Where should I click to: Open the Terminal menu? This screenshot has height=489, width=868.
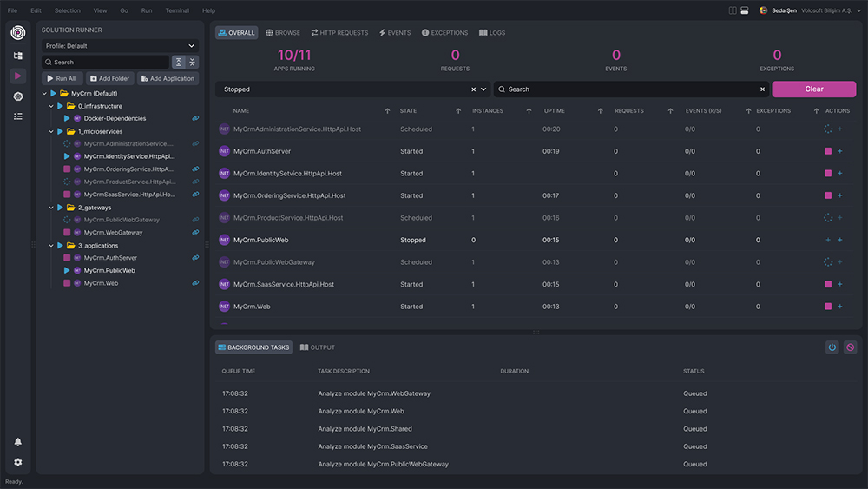point(177,10)
